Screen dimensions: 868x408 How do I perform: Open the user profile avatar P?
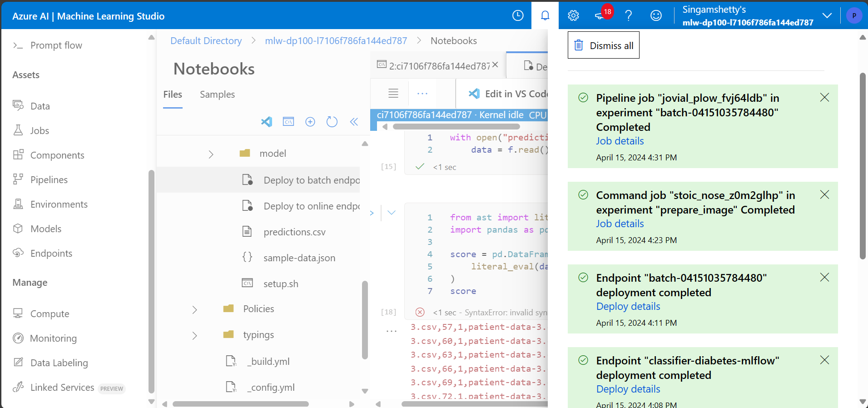coord(854,15)
